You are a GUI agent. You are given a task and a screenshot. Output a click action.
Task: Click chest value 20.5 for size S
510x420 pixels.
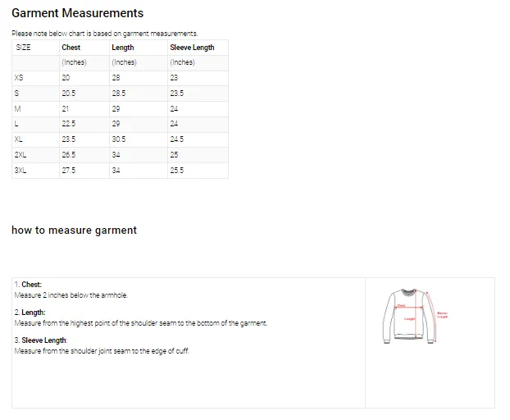point(68,94)
